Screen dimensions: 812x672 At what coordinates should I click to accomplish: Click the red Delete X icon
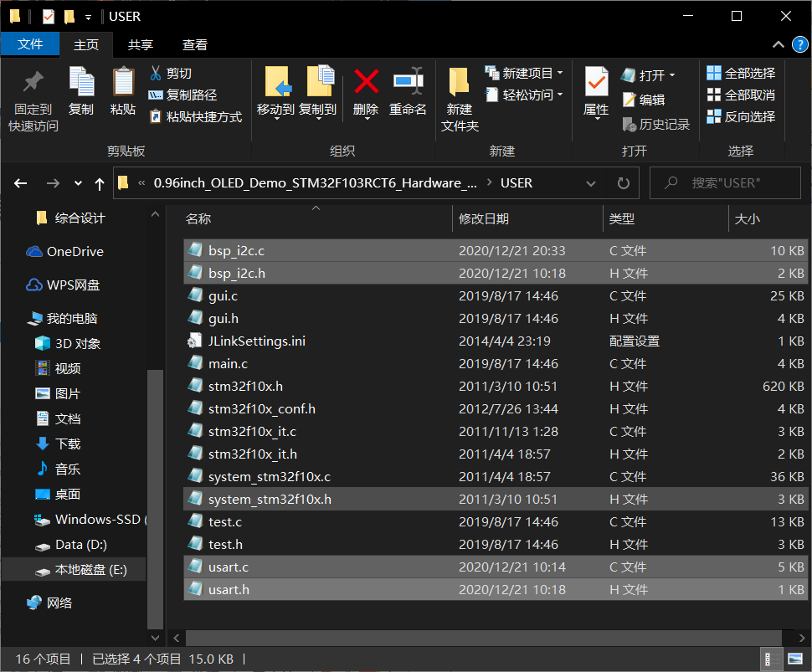(x=366, y=81)
